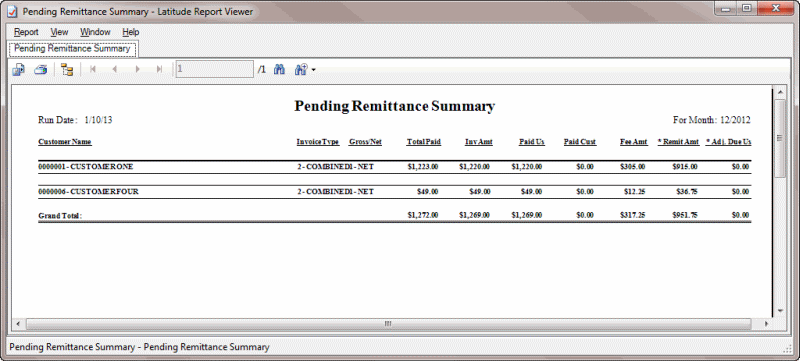Screen dimensions: 800x361
Task: Click the $12.25 fee amount
Action: tap(635, 192)
